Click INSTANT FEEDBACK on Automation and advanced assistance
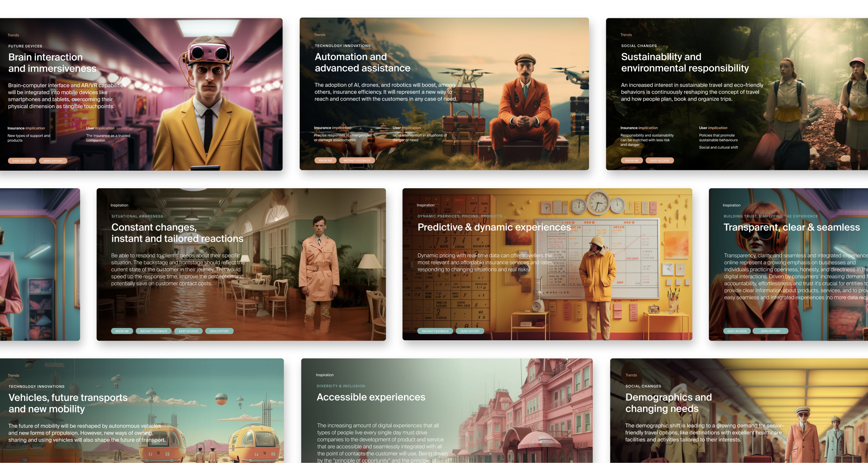Image resolution: width=868 pixels, height=463 pixels. tap(358, 160)
